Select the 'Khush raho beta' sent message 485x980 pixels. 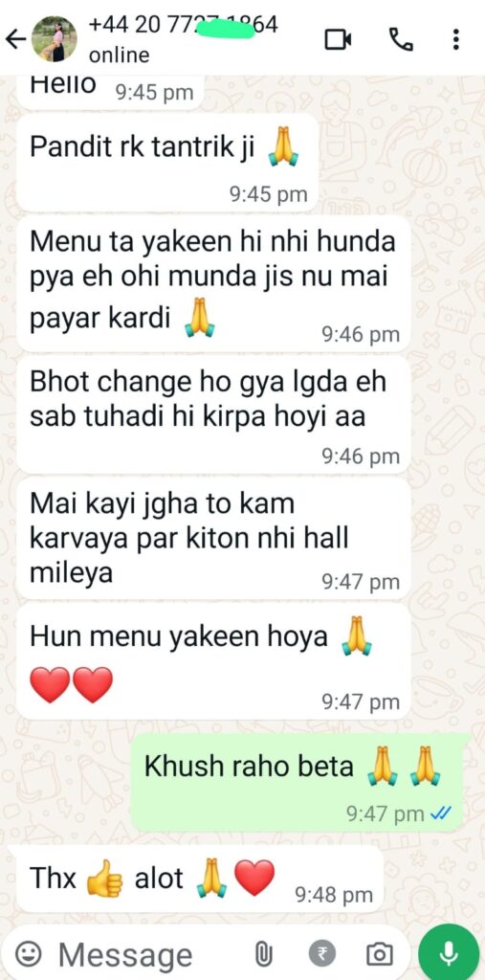tap(299, 783)
